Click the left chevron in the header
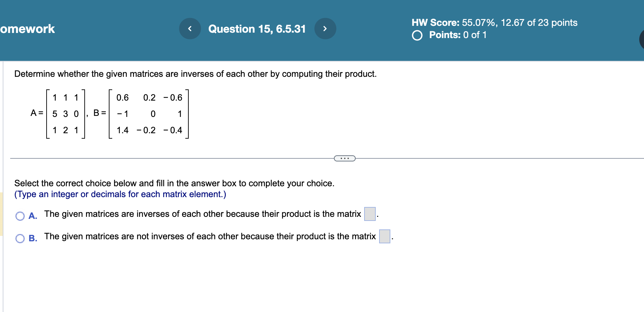This screenshot has width=644, height=312. [x=189, y=29]
